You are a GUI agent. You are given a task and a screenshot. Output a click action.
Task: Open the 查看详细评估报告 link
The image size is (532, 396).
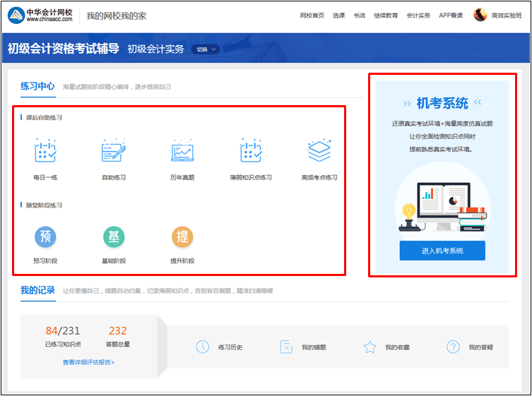(x=88, y=362)
